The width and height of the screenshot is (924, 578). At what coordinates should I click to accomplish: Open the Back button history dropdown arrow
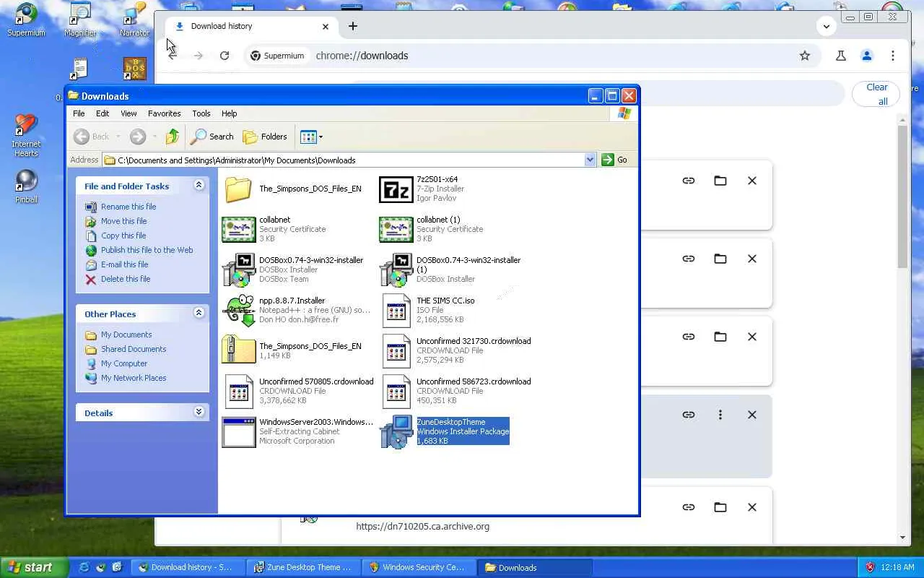pyautogui.click(x=118, y=137)
